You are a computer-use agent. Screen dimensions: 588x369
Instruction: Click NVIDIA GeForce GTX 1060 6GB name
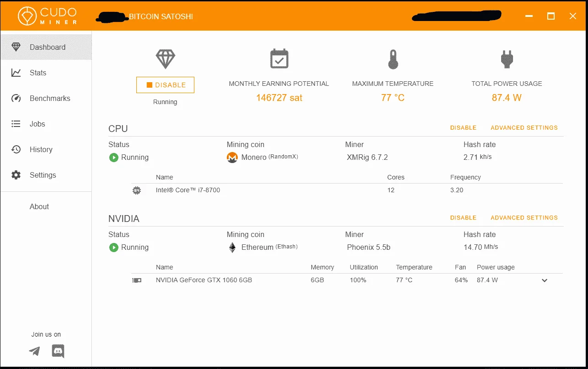coord(204,280)
